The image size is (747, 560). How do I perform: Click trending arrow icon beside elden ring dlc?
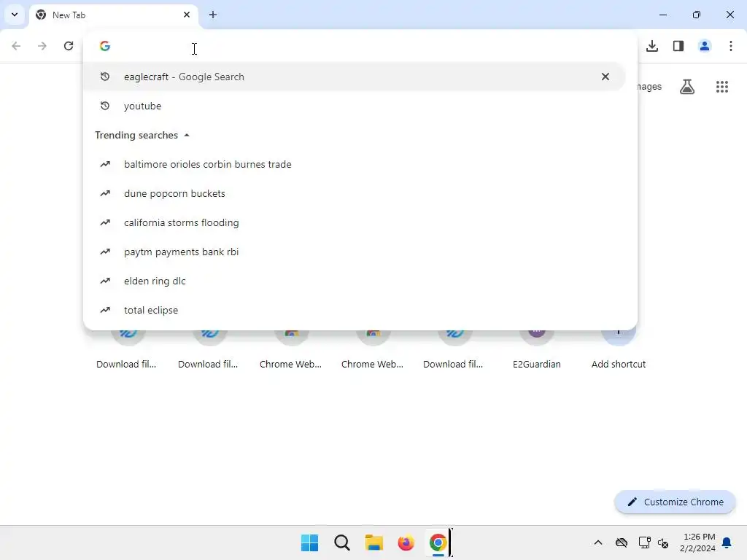coord(105,281)
